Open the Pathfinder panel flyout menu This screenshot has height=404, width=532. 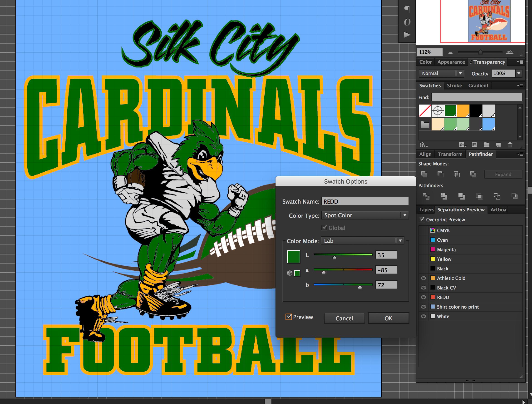(x=520, y=154)
